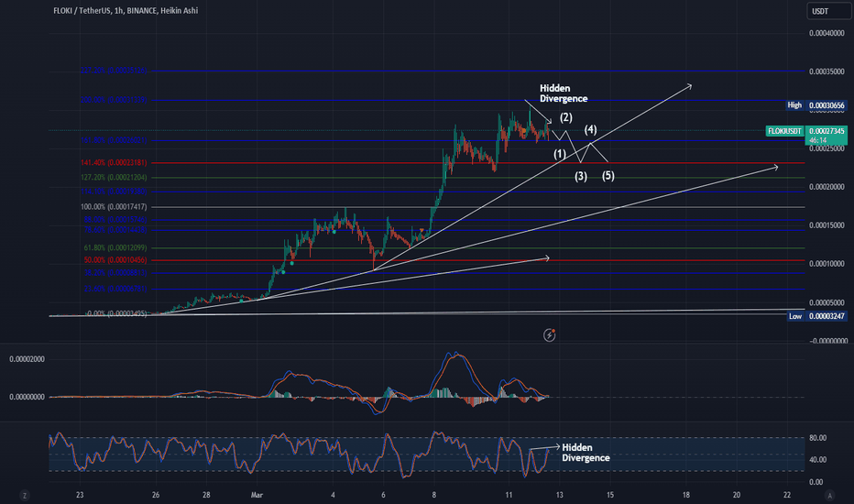Select the (3) wave label
The height and width of the screenshot is (504, 854).
click(x=581, y=176)
